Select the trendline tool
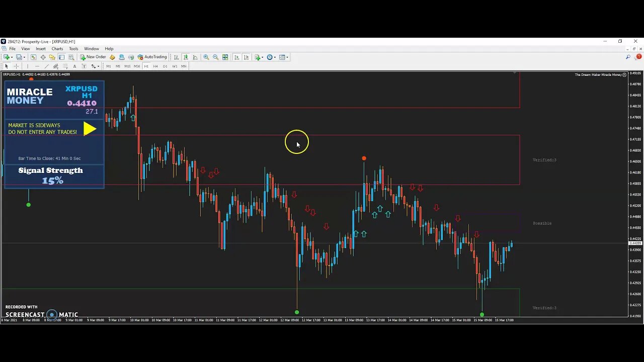Viewport: 644px width, 362px height. coord(46,66)
